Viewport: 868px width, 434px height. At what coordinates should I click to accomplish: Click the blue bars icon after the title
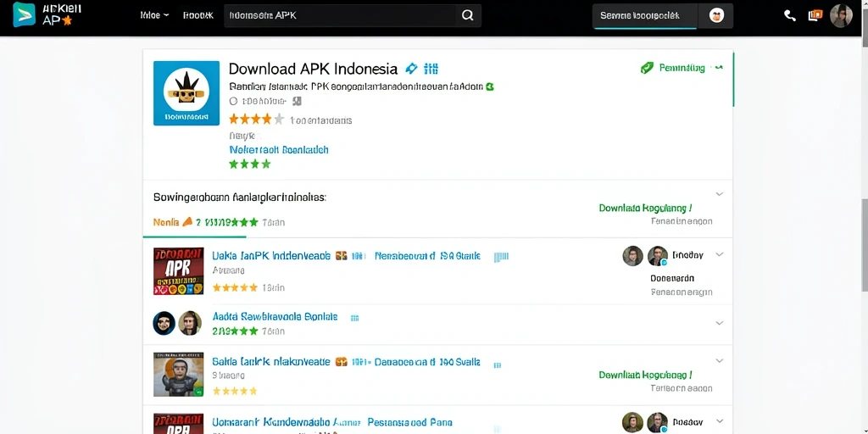click(431, 69)
